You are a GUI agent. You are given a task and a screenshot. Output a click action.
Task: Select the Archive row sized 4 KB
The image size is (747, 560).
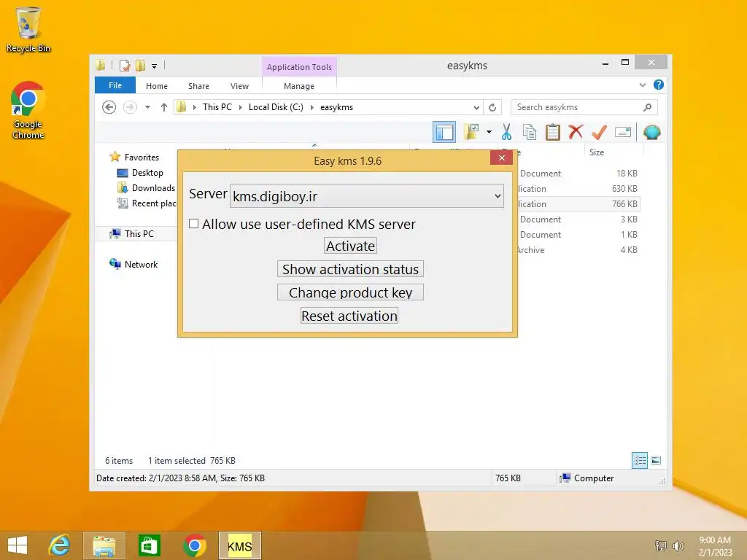578,249
